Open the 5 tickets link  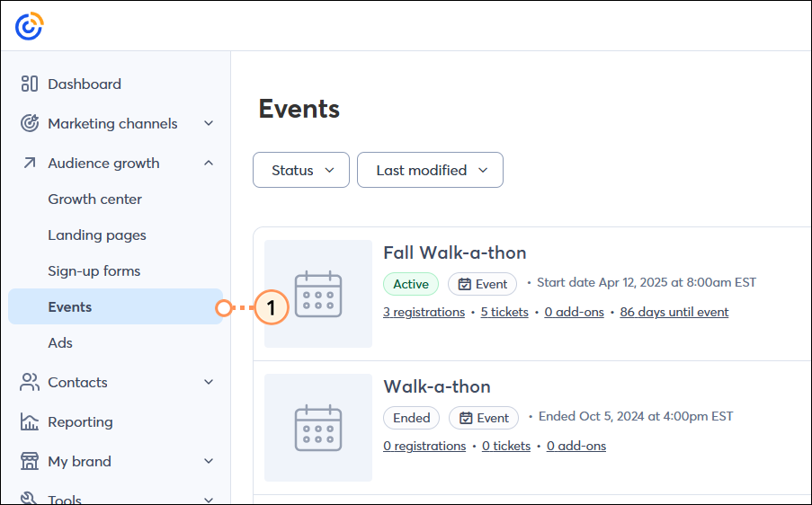click(504, 312)
